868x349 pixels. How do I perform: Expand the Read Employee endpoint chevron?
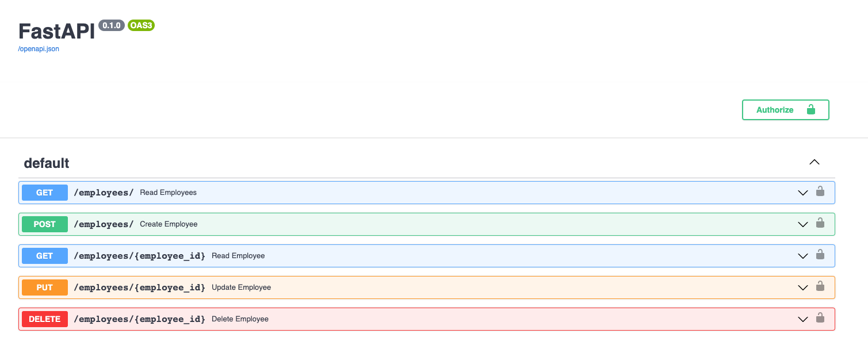click(x=803, y=256)
